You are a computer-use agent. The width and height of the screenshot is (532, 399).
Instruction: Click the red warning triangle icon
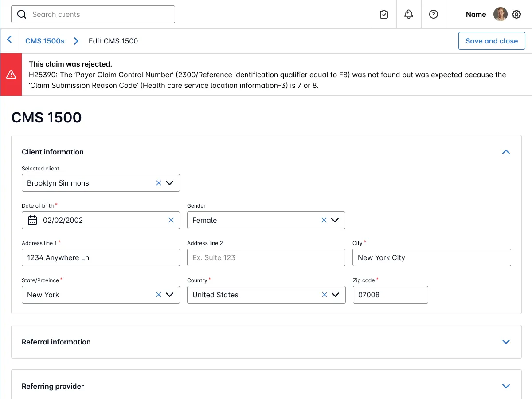click(11, 75)
